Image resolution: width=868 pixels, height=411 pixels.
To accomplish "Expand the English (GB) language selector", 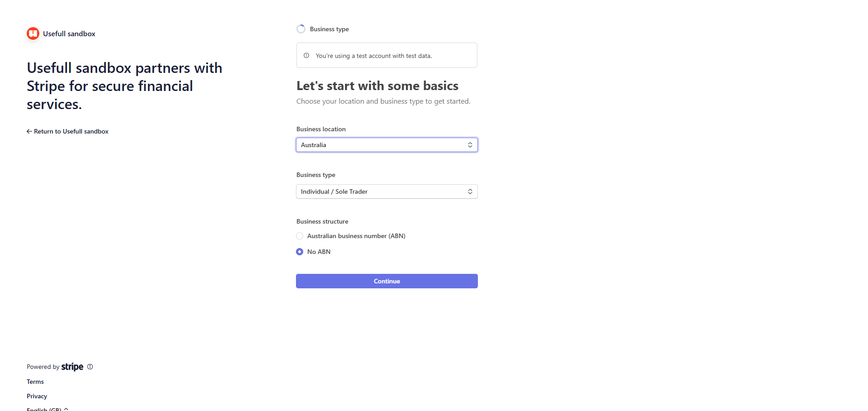I will pos(47,408).
